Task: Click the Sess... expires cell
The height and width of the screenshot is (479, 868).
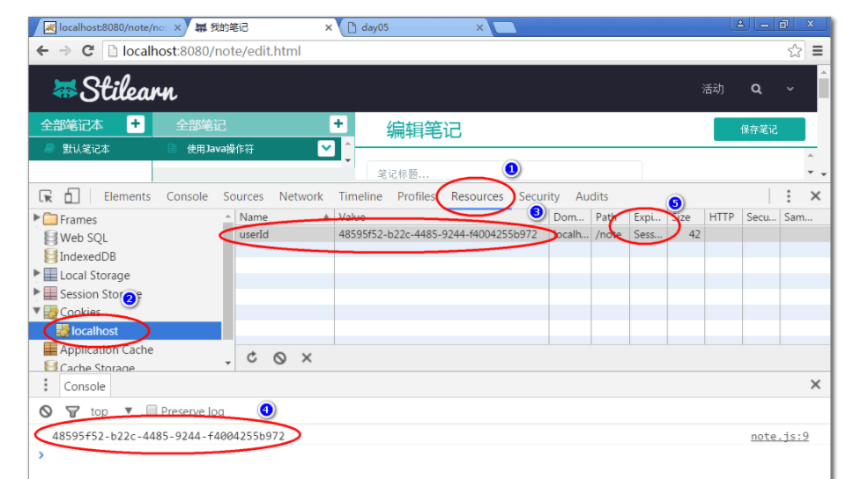Action: [x=649, y=234]
